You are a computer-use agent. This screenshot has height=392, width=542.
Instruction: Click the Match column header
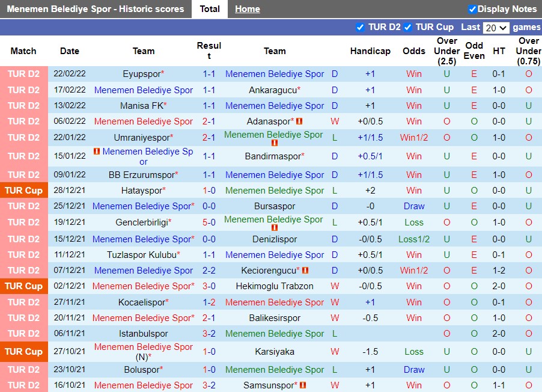(x=23, y=51)
